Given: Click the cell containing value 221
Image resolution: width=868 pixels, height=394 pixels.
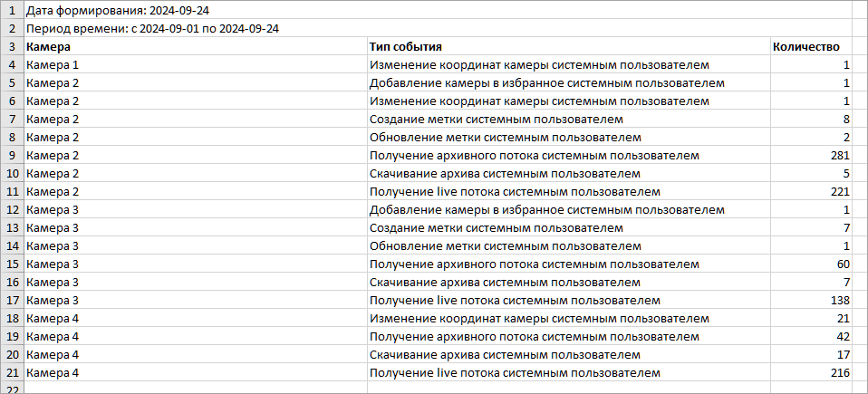Looking at the screenshot, I should (x=840, y=191).
